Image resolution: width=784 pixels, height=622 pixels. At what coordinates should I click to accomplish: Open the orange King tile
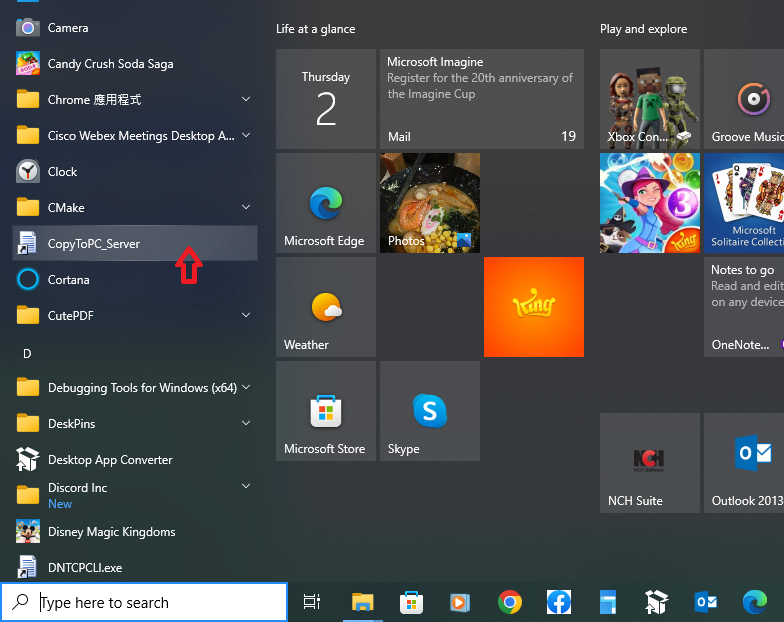tap(534, 307)
